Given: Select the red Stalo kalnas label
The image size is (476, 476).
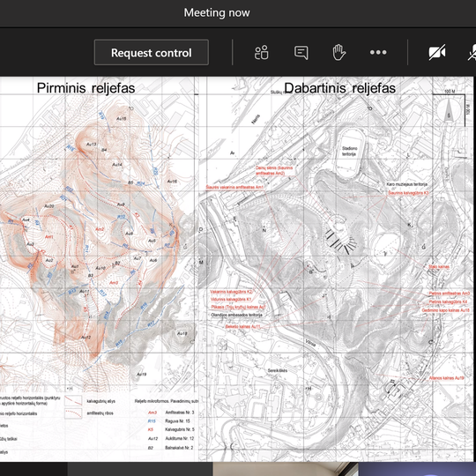Looking at the screenshot, I should click(x=439, y=266).
